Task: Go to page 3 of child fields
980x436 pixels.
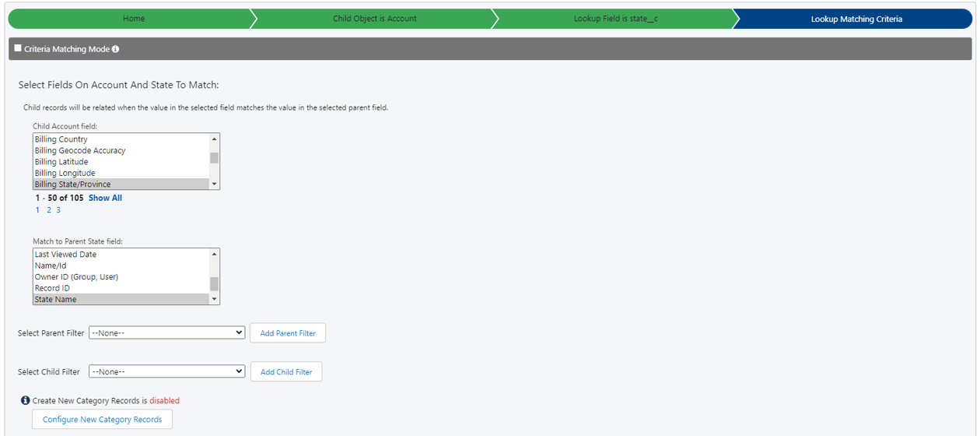Action: (58, 210)
